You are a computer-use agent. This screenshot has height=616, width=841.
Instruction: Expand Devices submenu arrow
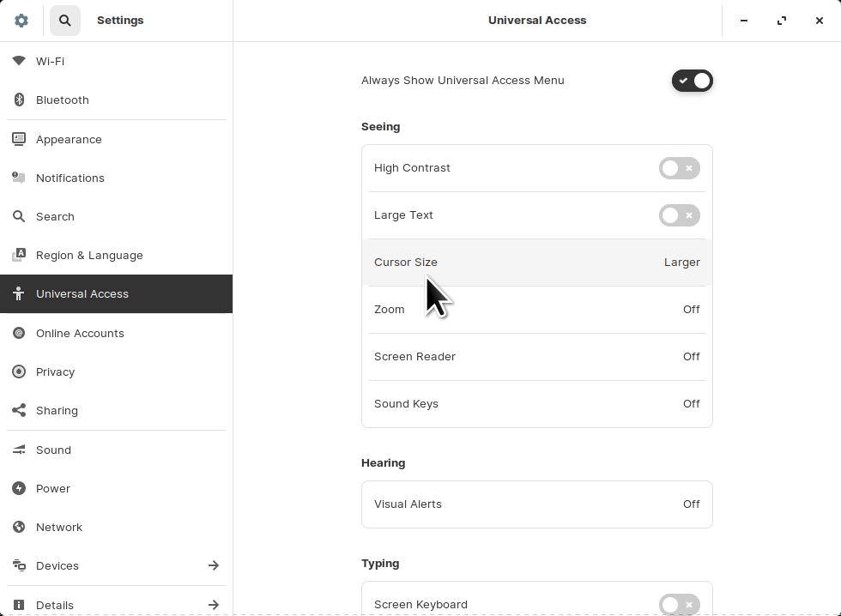coord(213,565)
